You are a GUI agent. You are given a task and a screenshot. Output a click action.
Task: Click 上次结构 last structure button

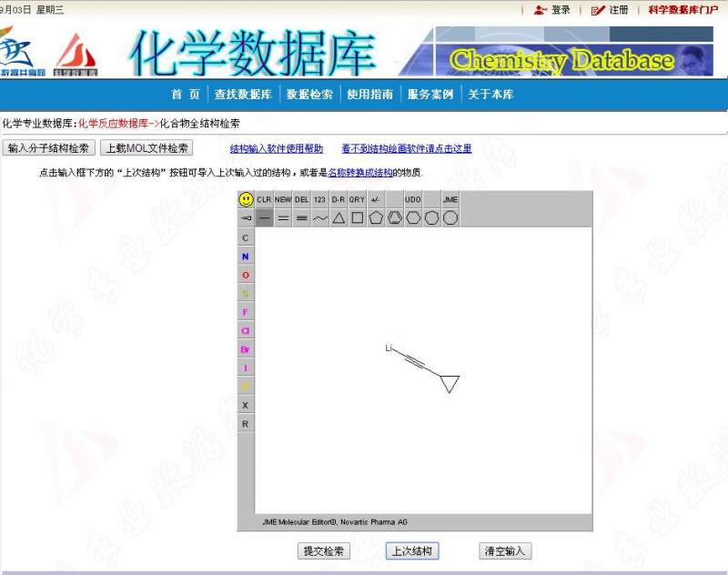pos(412,550)
